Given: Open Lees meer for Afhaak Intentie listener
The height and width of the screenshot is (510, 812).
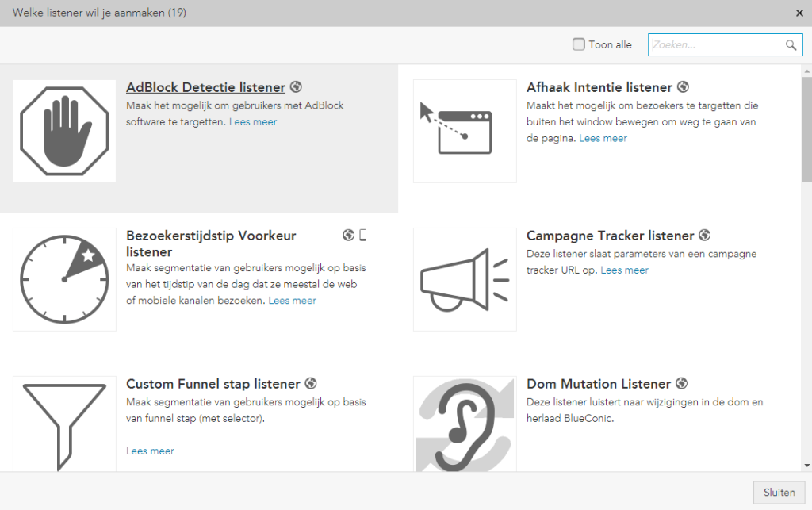Looking at the screenshot, I should point(603,138).
